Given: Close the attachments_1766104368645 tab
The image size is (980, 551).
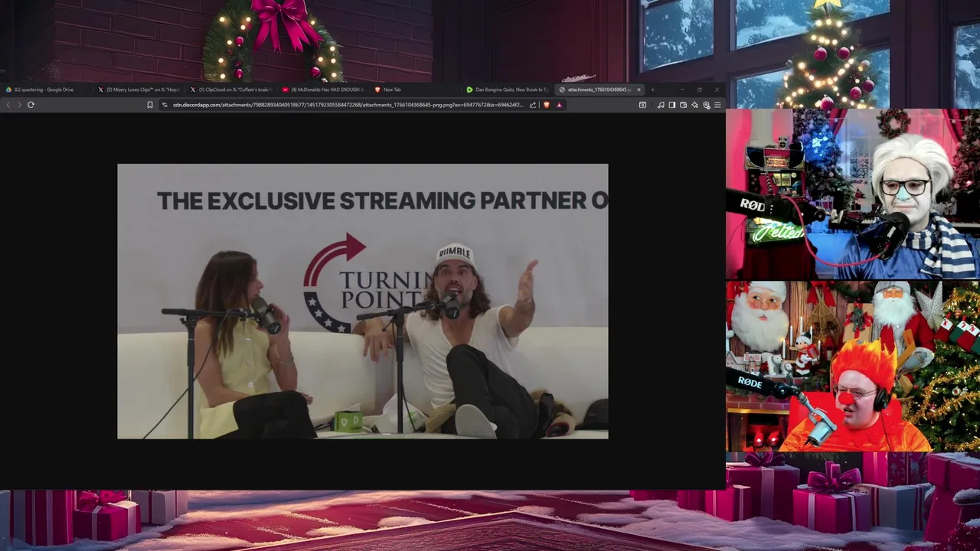Looking at the screenshot, I should point(639,90).
